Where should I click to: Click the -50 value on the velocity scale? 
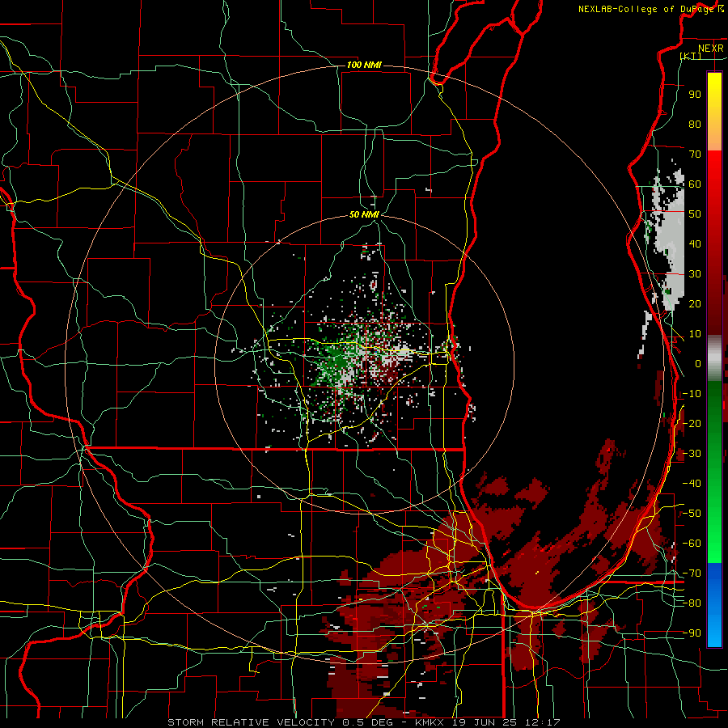(692, 514)
